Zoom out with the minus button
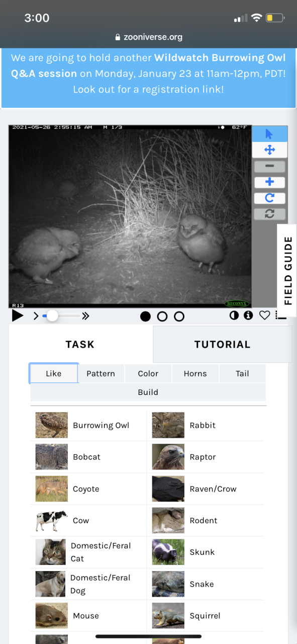This screenshot has width=297, height=644. coord(269,166)
